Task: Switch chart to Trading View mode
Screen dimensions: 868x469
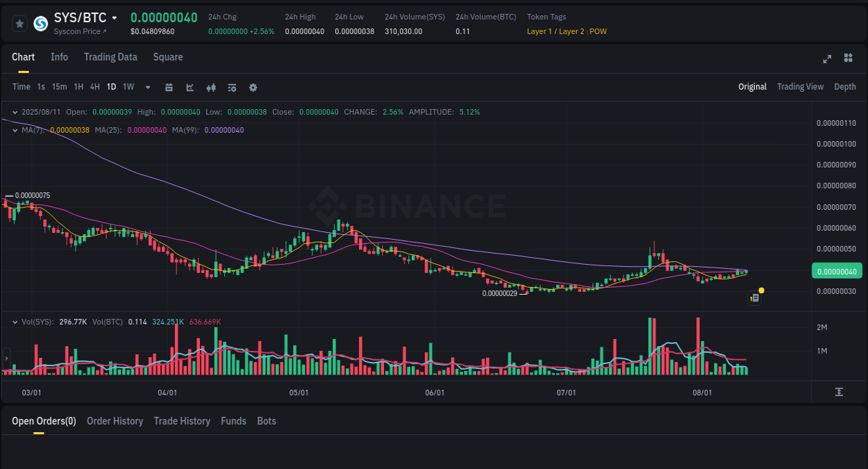Action: point(800,87)
